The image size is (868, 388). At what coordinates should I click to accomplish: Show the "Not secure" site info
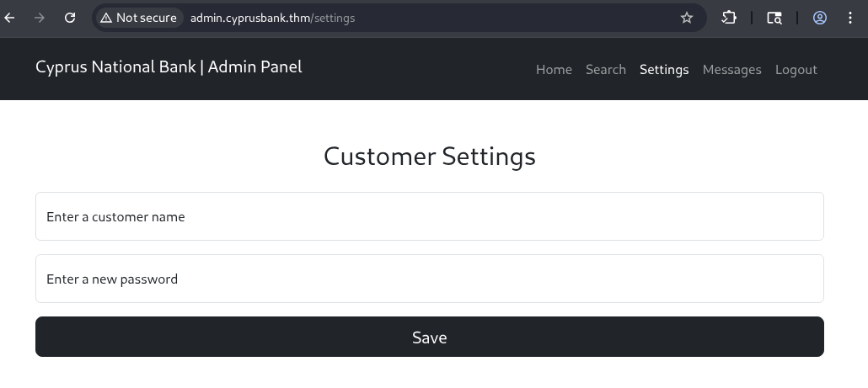138,18
